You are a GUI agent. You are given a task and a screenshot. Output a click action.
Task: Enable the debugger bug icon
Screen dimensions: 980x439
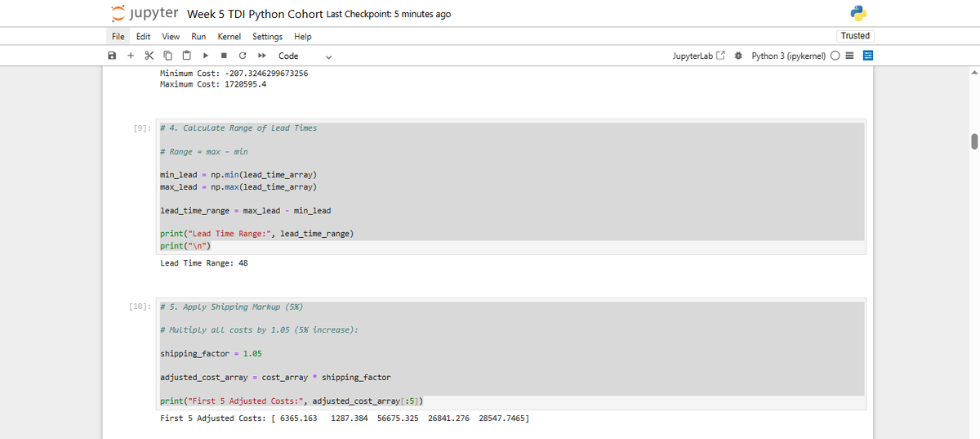pos(738,56)
